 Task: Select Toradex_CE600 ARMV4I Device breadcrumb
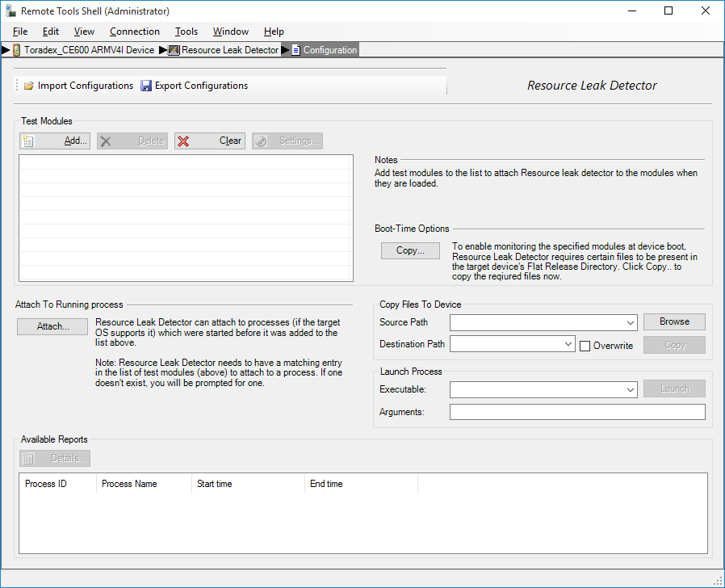(89, 50)
